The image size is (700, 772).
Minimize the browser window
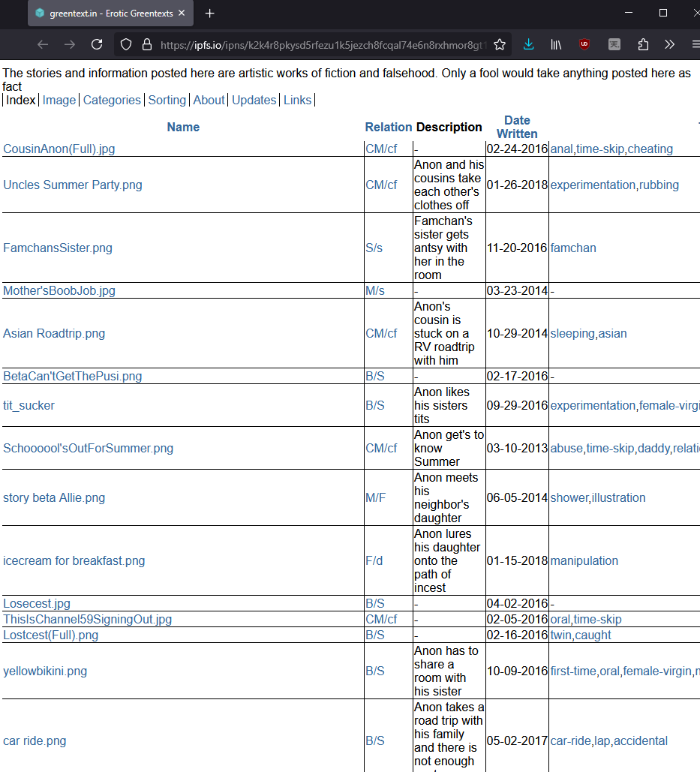point(629,13)
